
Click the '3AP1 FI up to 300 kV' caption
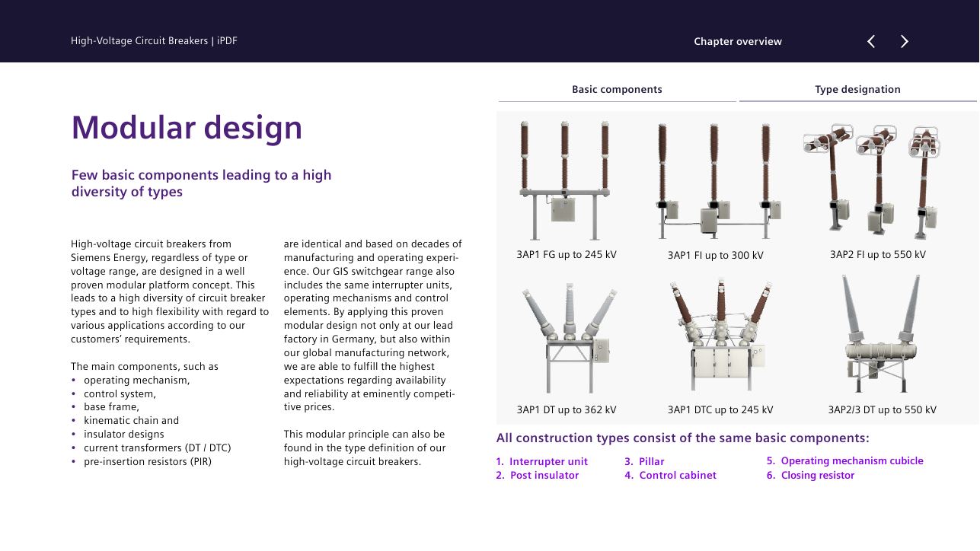715,256
